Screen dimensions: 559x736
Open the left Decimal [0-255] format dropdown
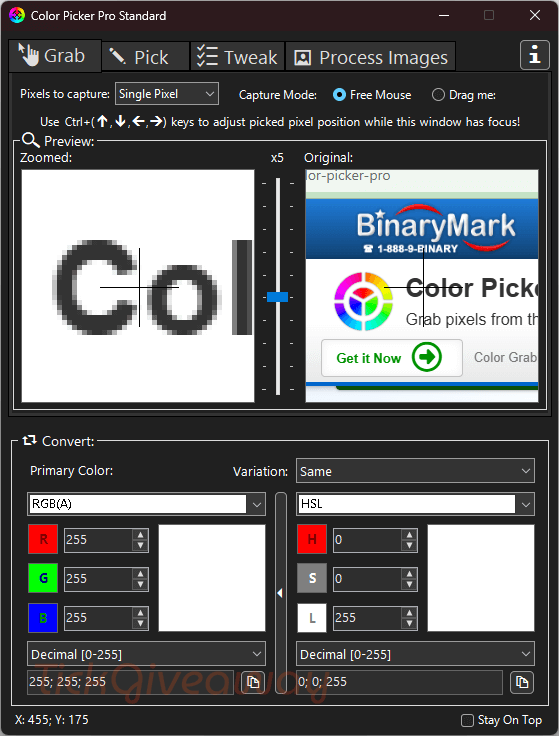146,654
